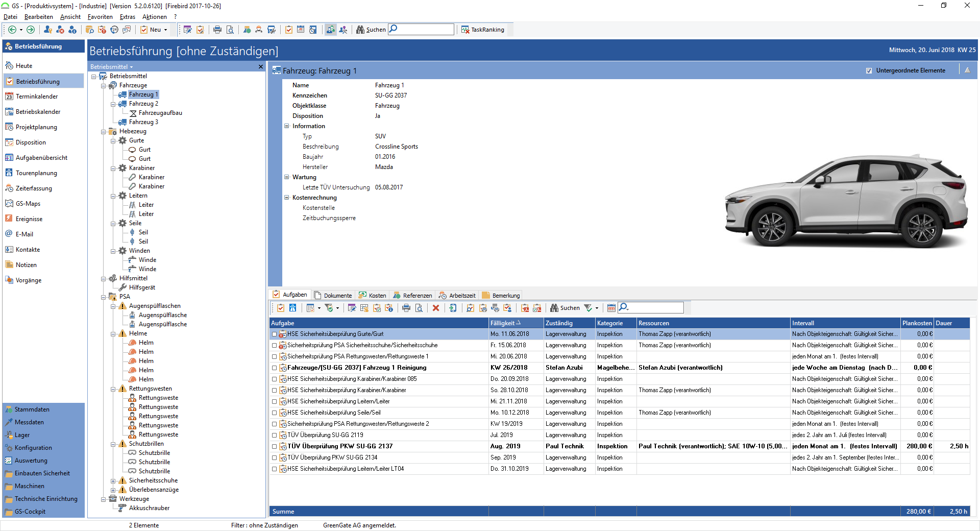This screenshot has height=531, width=980.
Task: Check the HSE Sicherheitsüberprüfung Gurte/Gurt task checkbox
Action: (x=275, y=334)
